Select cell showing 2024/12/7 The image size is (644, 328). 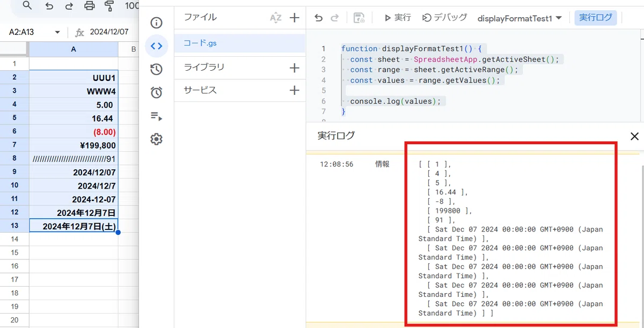(x=74, y=185)
